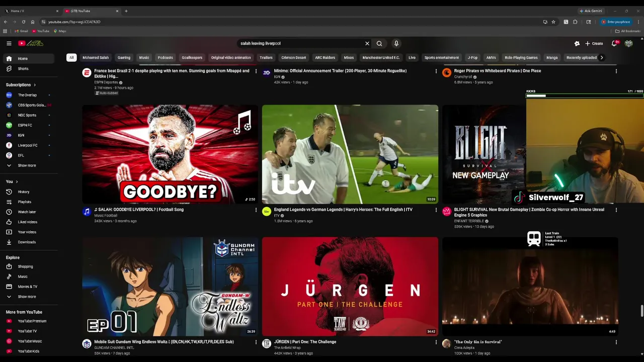
Task: Select the Manchester United F.C. chip
Action: pyautogui.click(x=381, y=57)
